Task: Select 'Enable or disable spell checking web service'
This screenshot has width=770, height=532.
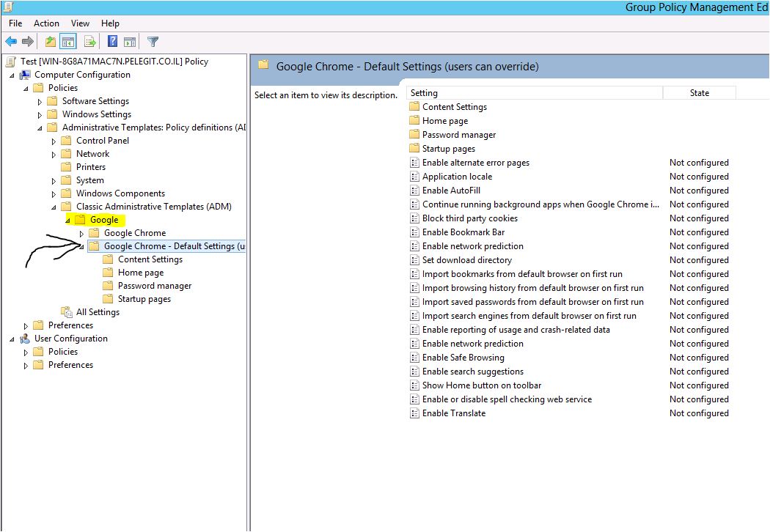Action: tap(507, 399)
